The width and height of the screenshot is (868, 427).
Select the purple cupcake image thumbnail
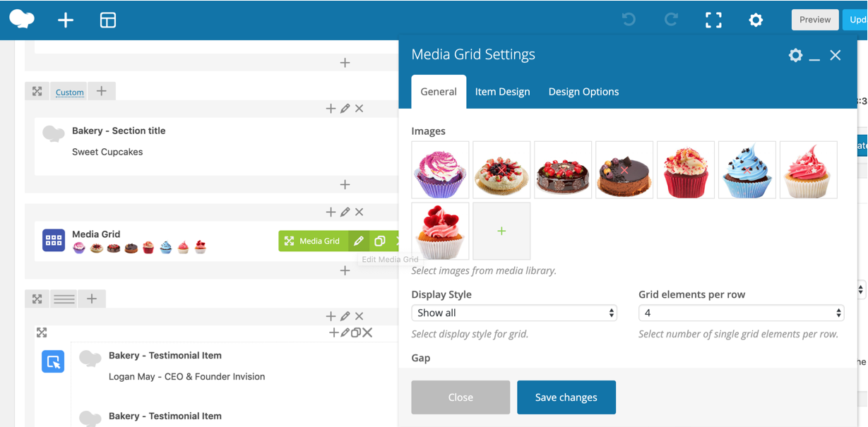440,170
